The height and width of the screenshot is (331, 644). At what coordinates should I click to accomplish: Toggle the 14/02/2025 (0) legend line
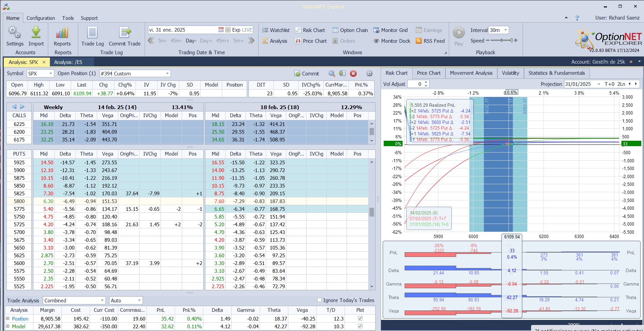(x=423, y=213)
